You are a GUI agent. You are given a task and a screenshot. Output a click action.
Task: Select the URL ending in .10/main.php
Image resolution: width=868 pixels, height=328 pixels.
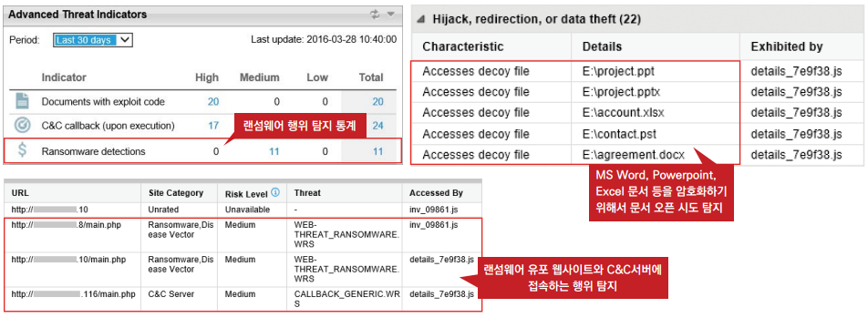[68, 260]
